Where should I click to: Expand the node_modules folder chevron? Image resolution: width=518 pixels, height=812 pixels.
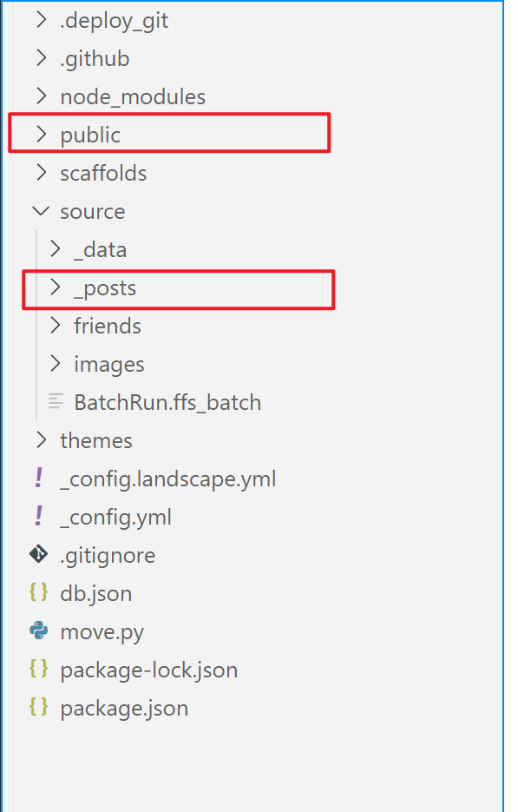pos(42,96)
